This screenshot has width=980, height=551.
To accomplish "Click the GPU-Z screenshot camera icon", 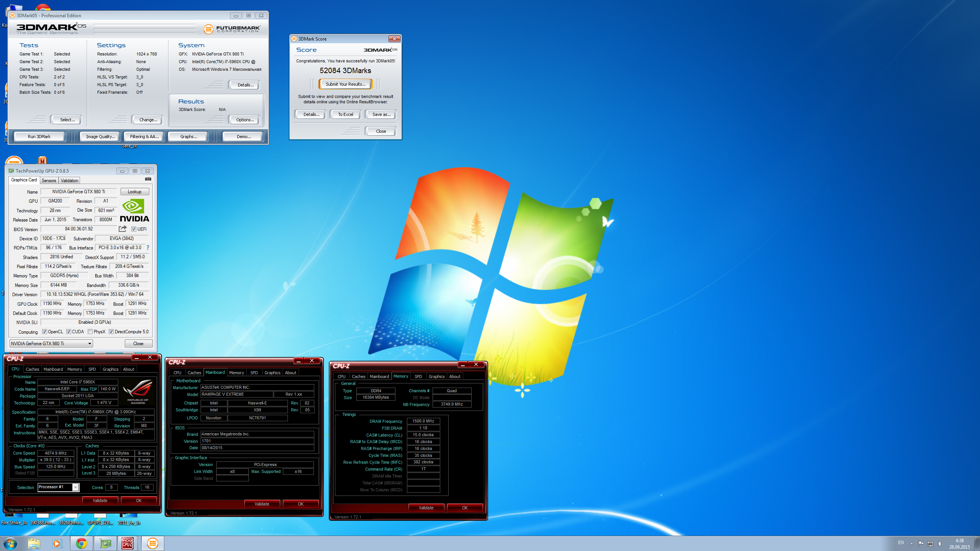I will point(148,179).
